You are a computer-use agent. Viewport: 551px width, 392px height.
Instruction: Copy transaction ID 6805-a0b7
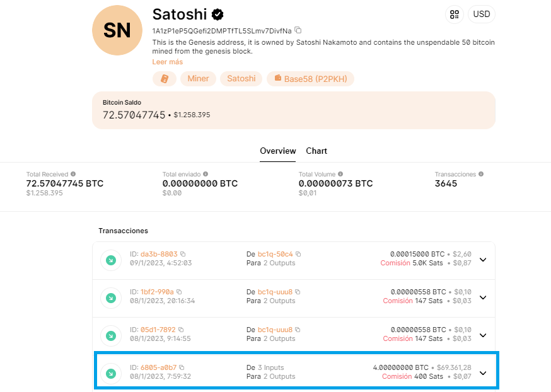[182, 367]
